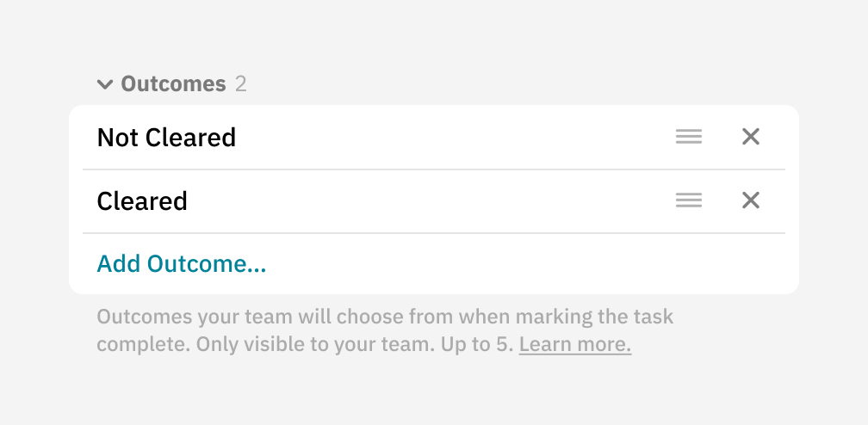Grab the reorder handle for Not Cleared
Viewport: 868px width, 425px height.
pyautogui.click(x=689, y=137)
